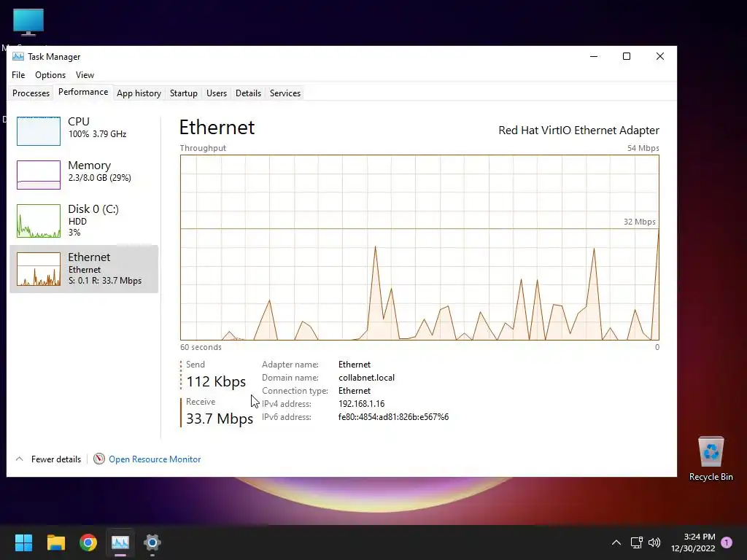Click the 33.7 Mbps receive value
The height and width of the screenshot is (560, 747).
click(x=220, y=419)
